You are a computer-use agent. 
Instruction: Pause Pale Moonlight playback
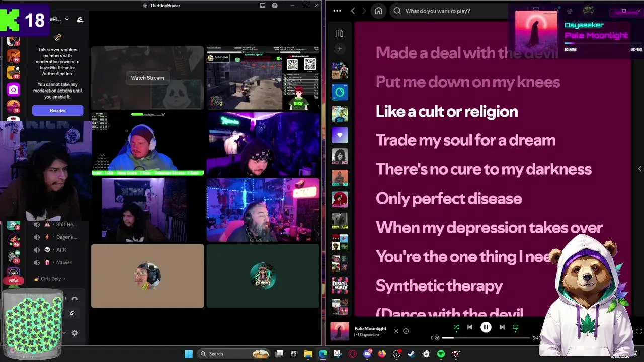point(486,327)
